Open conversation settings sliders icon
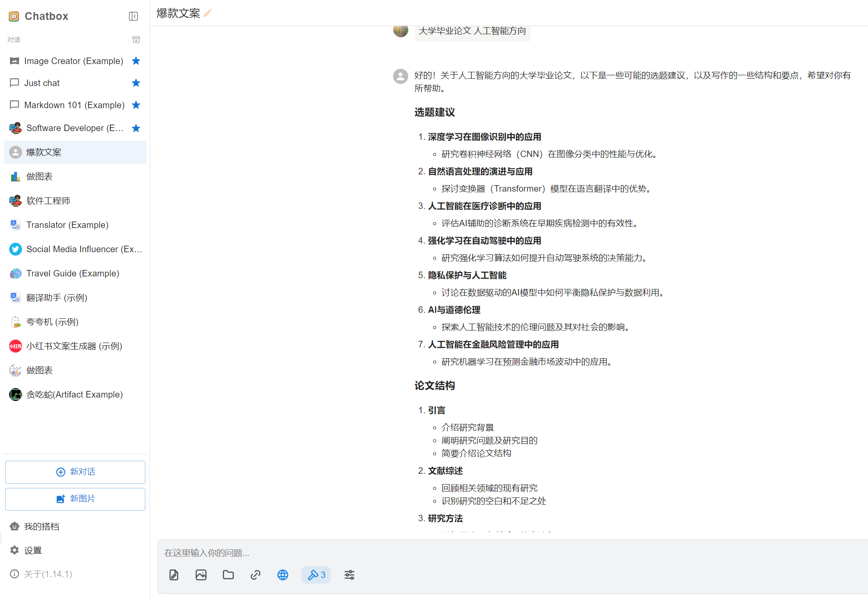Screen dimensions: 868x600 (x=349, y=574)
